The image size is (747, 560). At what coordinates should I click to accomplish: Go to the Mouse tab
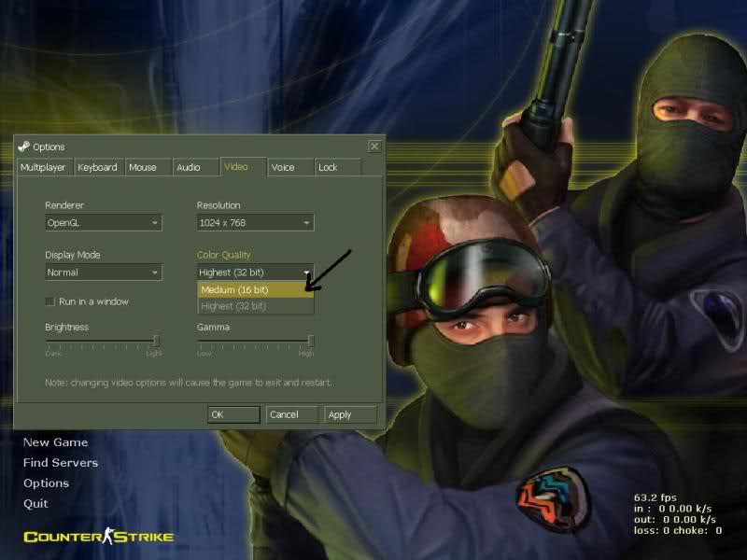pos(148,167)
